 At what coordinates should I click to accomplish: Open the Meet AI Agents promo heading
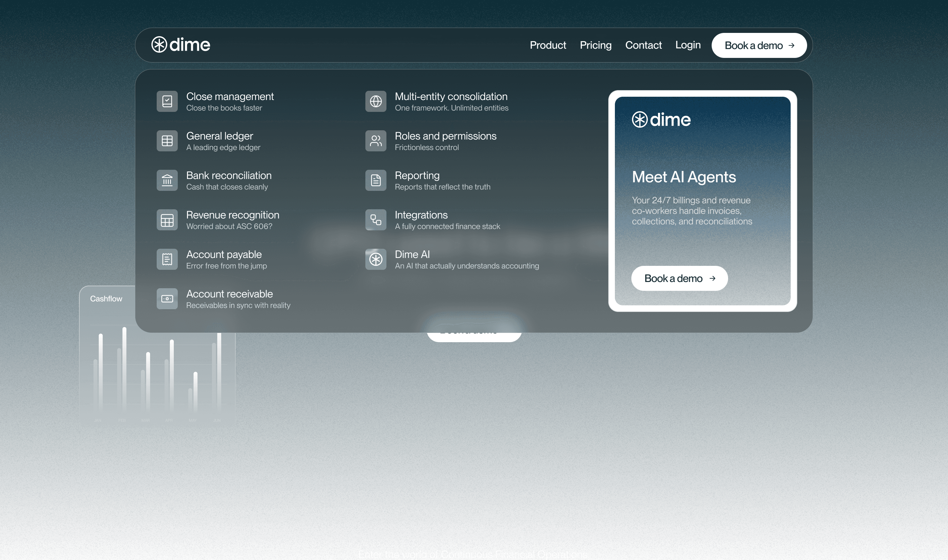pos(684,177)
